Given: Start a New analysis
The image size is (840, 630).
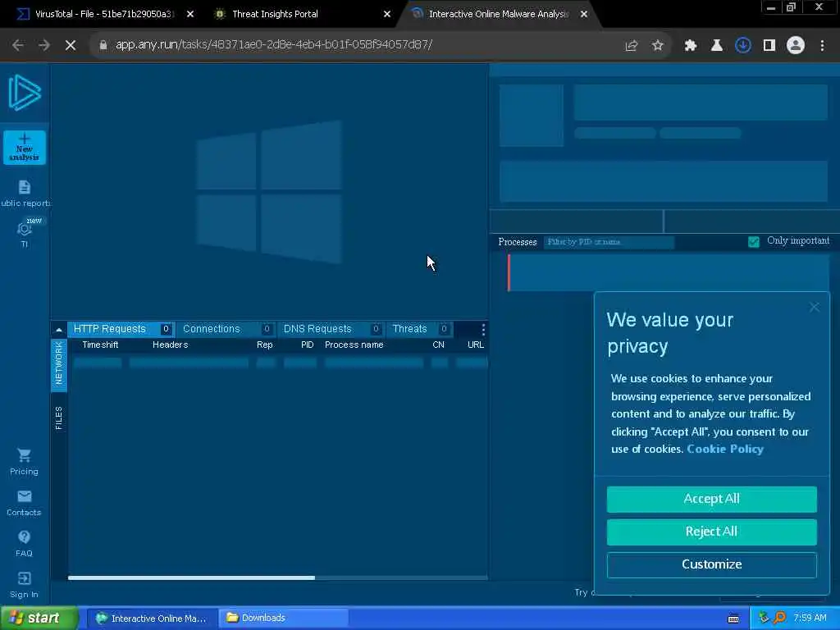Looking at the screenshot, I should (x=25, y=148).
